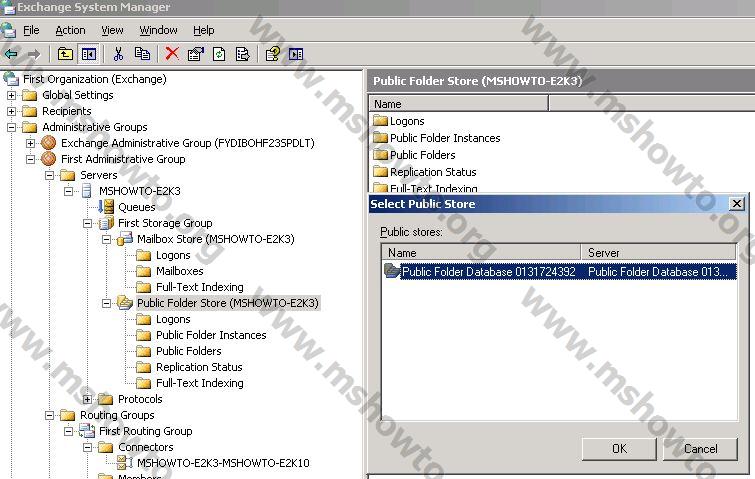
Task: Open Properties from the toolbar icon
Action: pos(195,54)
